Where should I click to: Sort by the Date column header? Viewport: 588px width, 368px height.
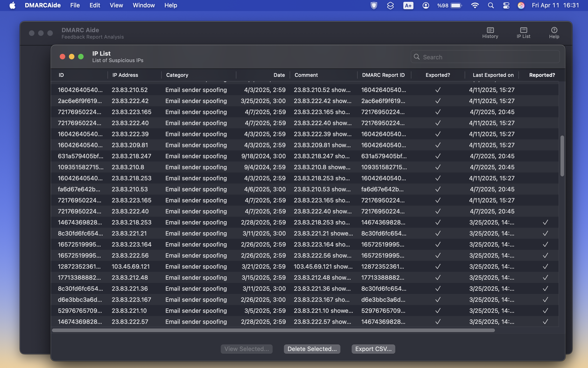(263, 75)
